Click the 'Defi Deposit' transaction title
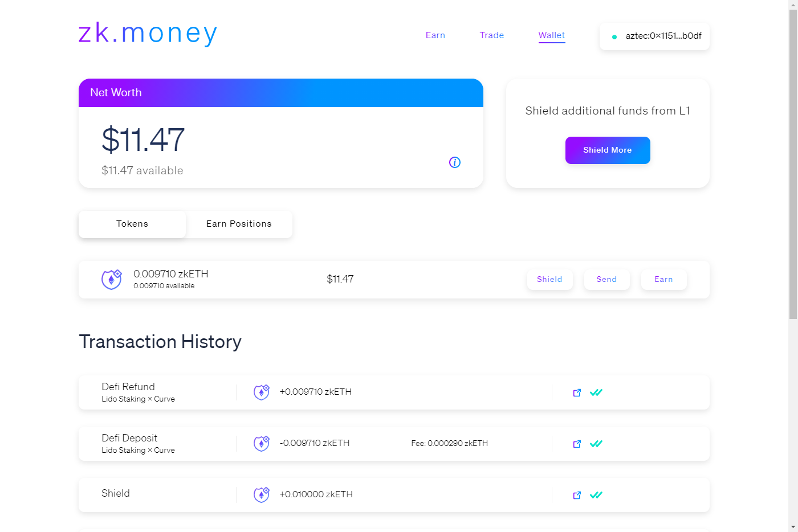 [x=129, y=438]
